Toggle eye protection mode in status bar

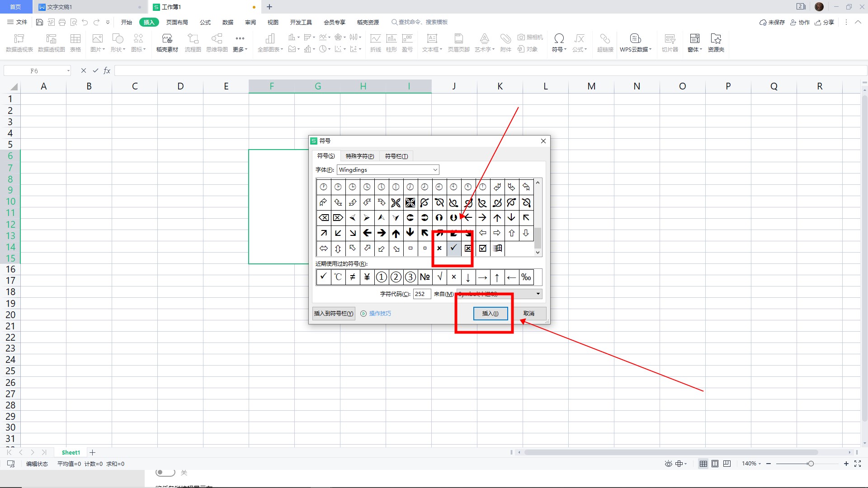click(x=668, y=464)
